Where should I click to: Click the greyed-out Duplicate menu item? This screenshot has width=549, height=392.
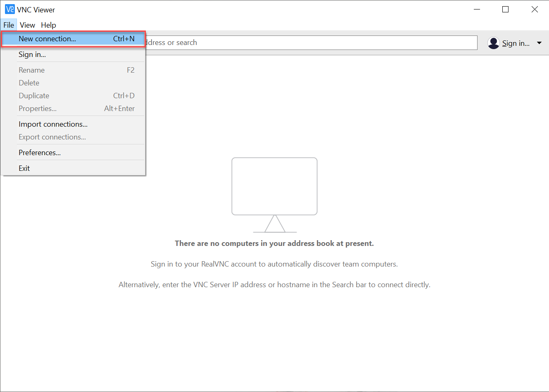click(x=73, y=96)
